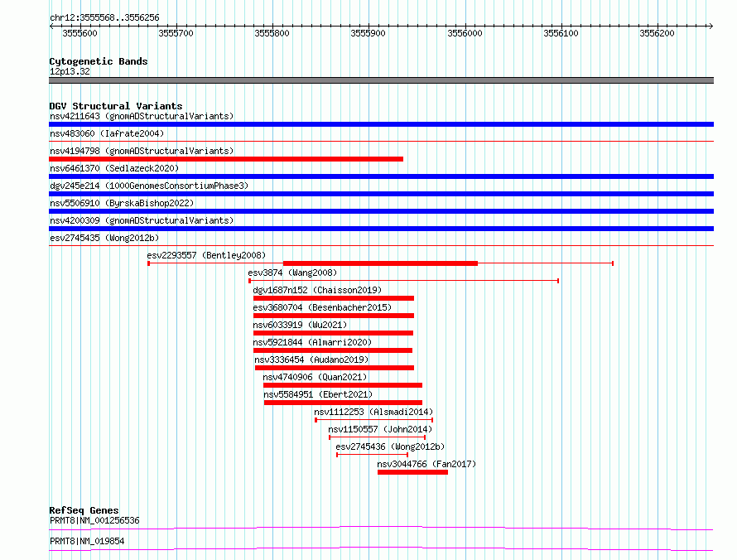
Task: Open nsv3044766 (Fan2017) label
Action: pyautogui.click(x=426, y=464)
